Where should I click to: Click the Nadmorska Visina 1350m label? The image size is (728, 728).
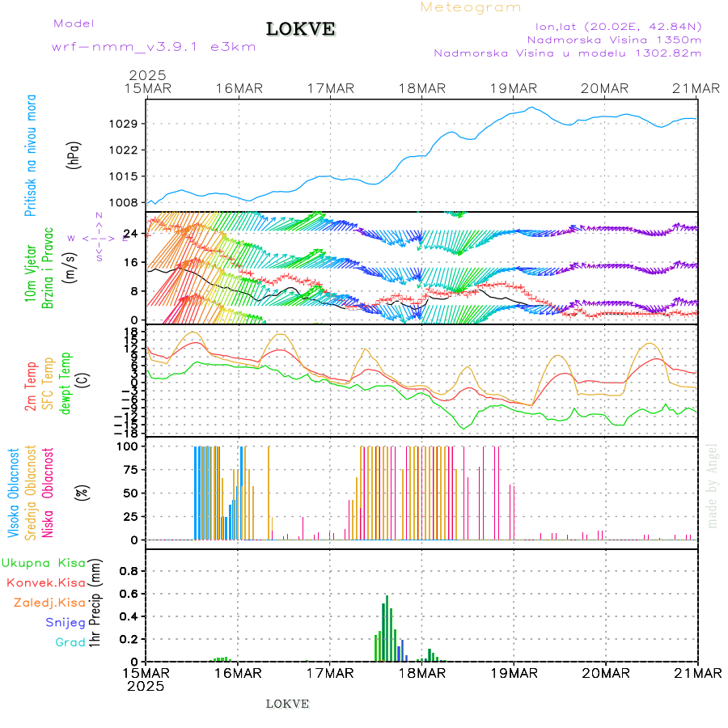coord(614,39)
